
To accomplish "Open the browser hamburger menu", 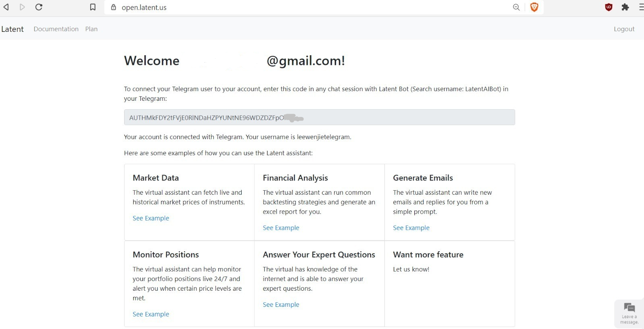I will point(640,7).
